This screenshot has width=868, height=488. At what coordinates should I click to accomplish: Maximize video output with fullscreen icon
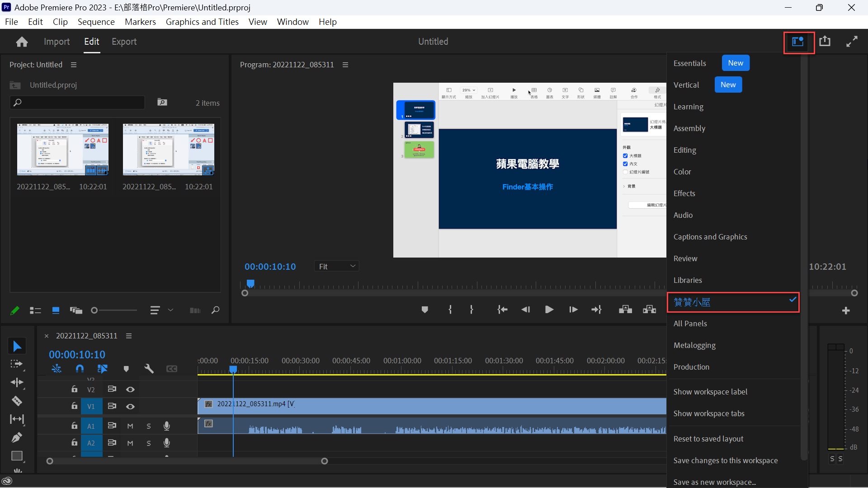pyautogui.click(x=852, y=42)
